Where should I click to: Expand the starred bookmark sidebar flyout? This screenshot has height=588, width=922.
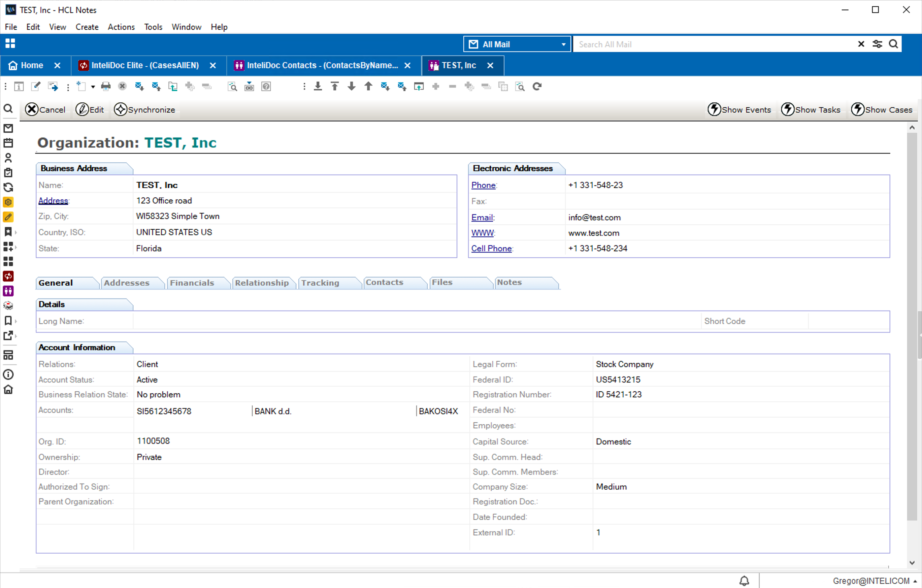coord(16,232)
